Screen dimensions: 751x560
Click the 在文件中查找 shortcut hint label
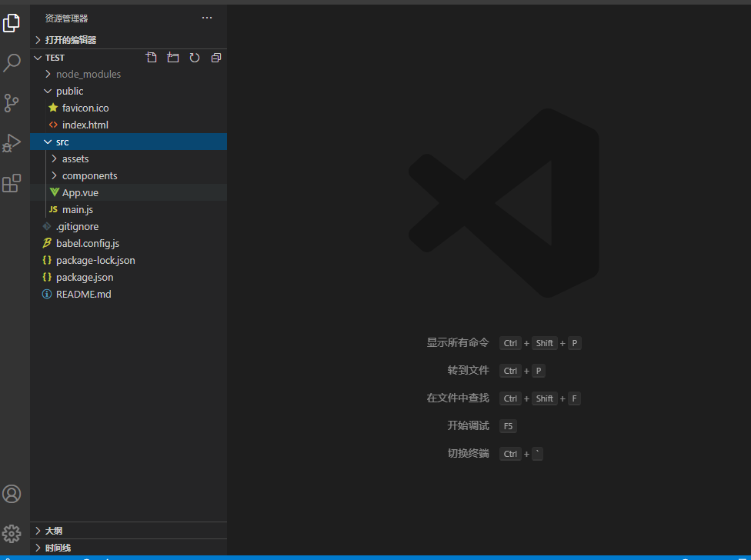pyautogui.click(x=458, y=398)
